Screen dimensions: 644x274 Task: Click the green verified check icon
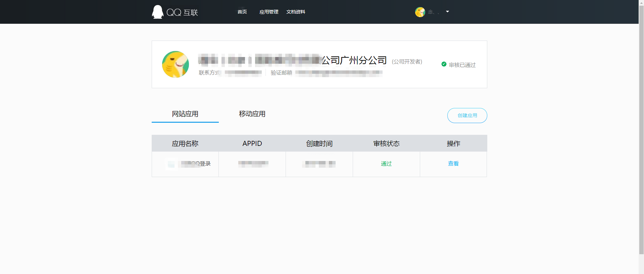[x=444, y=64]
